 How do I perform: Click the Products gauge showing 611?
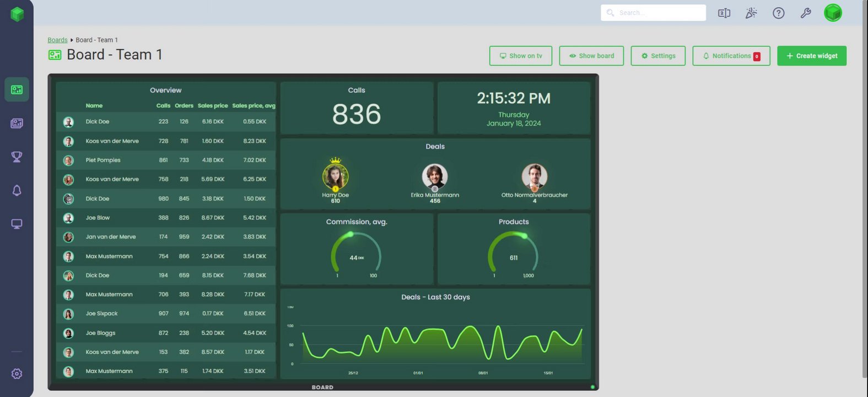point(513,255)
